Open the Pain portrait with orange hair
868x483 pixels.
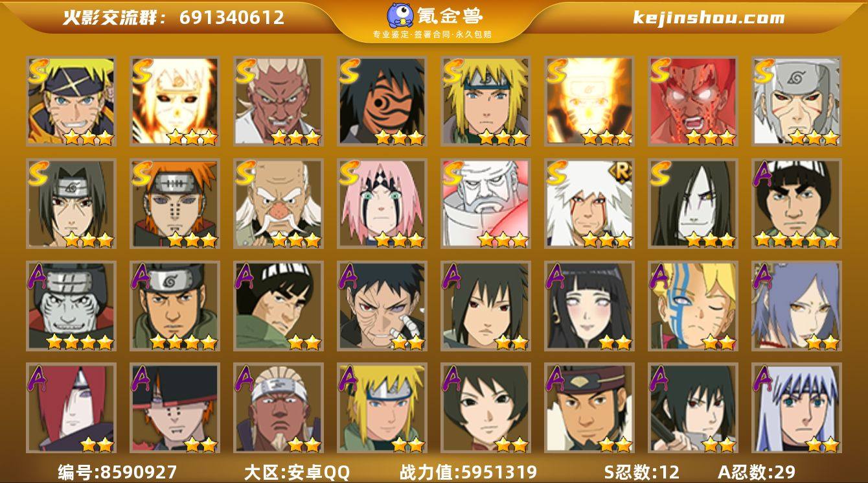click(175, 204)
